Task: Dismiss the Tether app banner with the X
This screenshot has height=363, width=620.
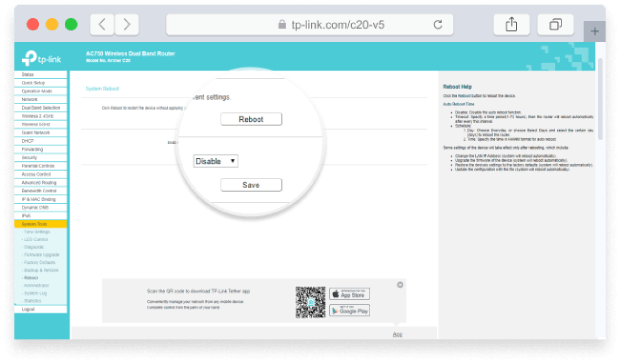Action: pyautogui.click(x=400, y=285)
